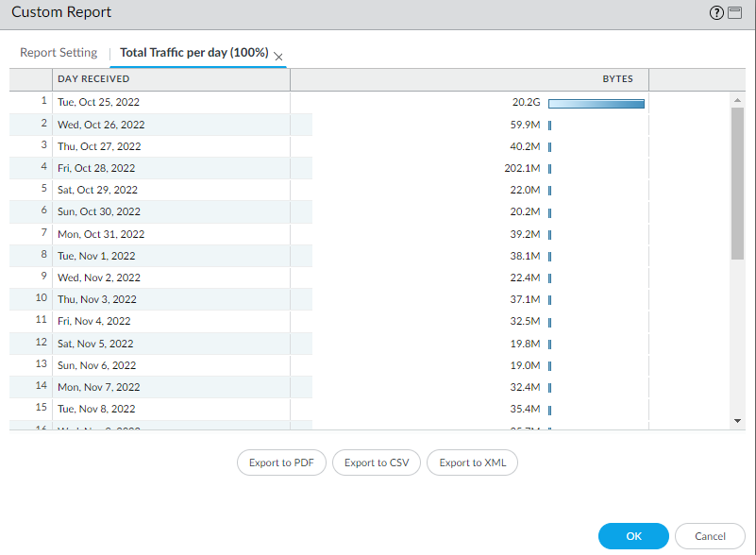Click the 32.4M bytes value
Image resolution: width=756 pixels, height=555 pixels.
525,387
